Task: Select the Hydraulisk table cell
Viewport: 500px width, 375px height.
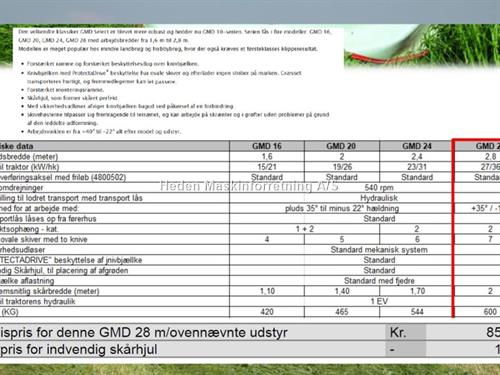Action: 379,198
